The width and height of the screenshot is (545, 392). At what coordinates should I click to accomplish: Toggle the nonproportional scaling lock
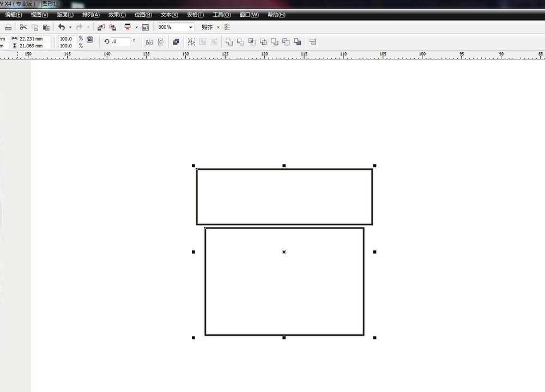89,39
